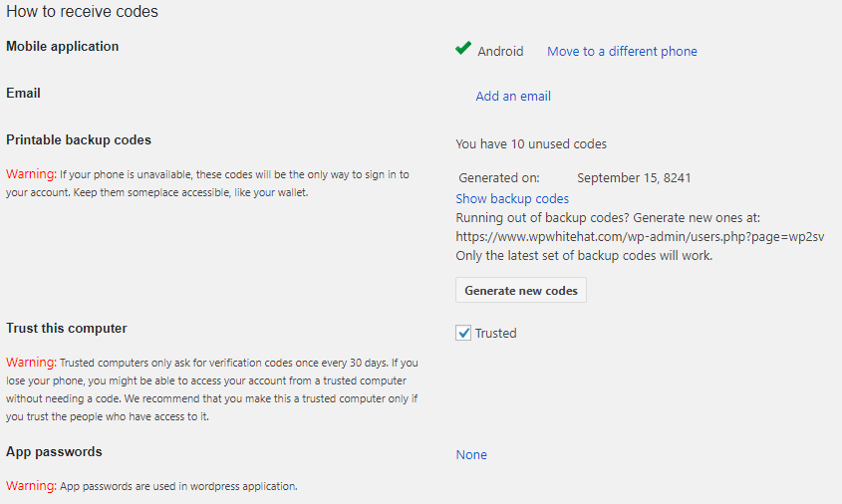Click the September 15, 8241 generated date
Image resolution: width=842 pixels, height=504 pixels.
[634, 178]
